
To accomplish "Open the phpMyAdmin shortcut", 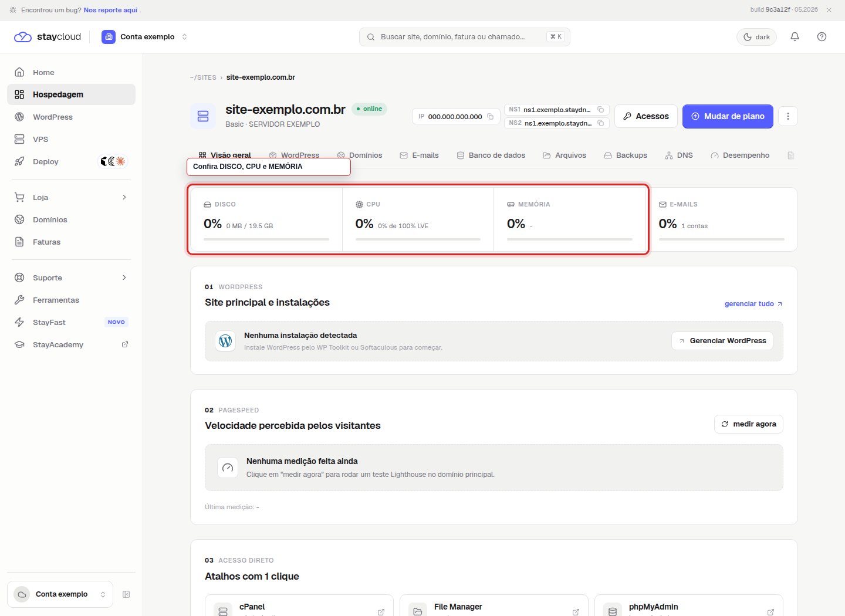I will pyautogui.click(x=689, y=606).
